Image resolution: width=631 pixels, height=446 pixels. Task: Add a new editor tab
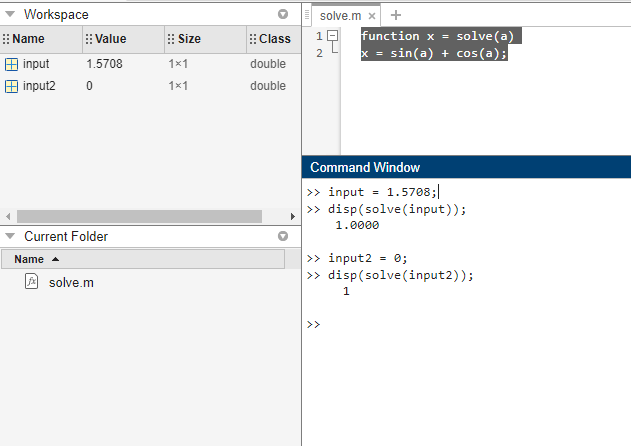click(x=396, y=15)
